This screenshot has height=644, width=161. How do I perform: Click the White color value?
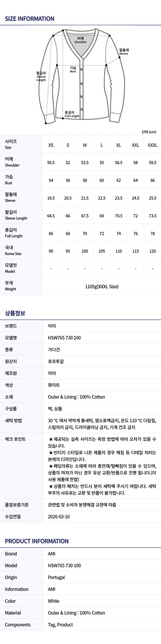(x=54, y=601)
